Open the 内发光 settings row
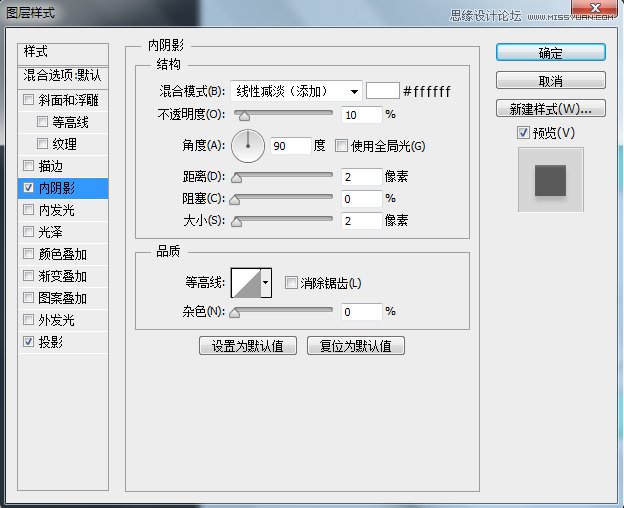624x508 pixels. click(x=63, y=210)
